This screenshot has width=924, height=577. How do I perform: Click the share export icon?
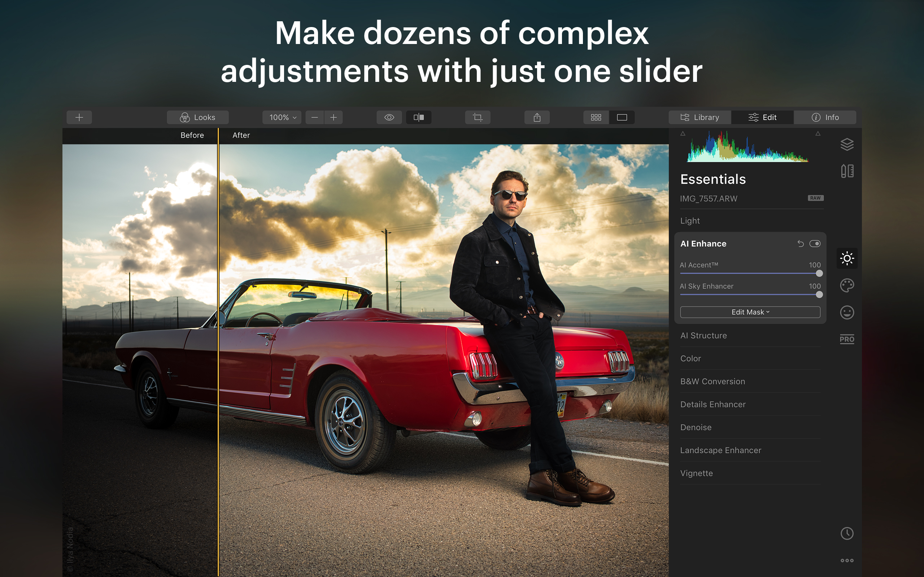tap(537, 118)
